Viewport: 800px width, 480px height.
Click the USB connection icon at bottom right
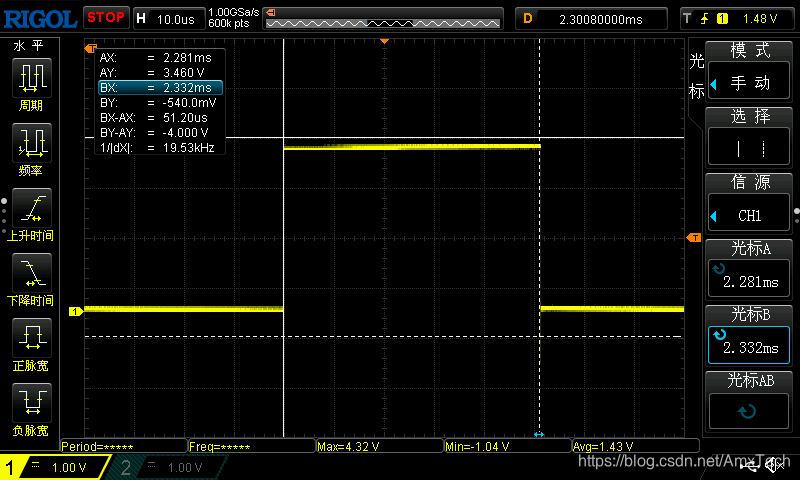pyautogui.click(x=749, y=467)
